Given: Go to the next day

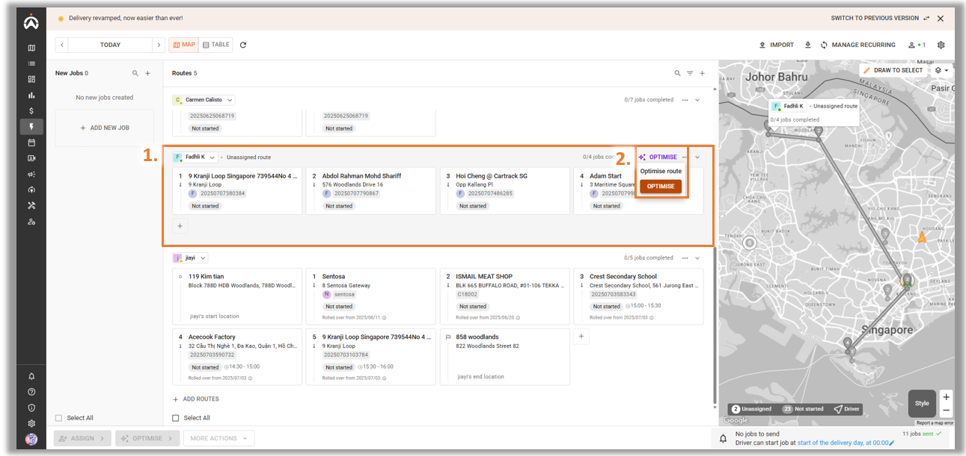Looking at the screenshot, I should [158, 45].
